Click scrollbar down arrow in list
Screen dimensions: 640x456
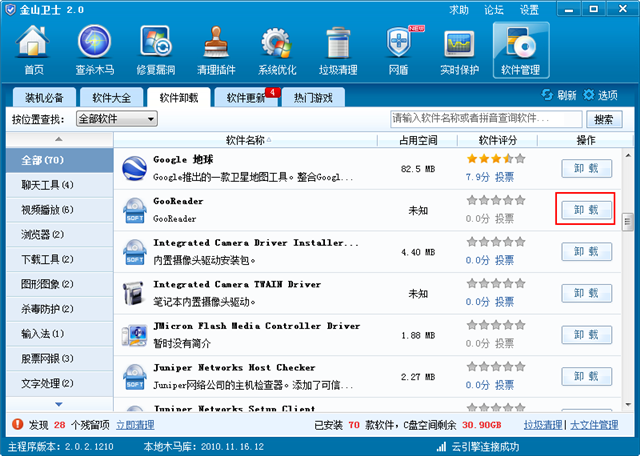coord(628,405)
